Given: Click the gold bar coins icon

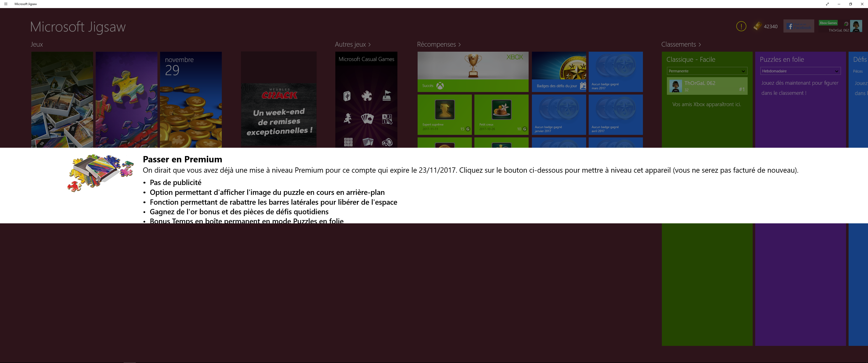Looking at the screenshot, I should click(757, 26).
